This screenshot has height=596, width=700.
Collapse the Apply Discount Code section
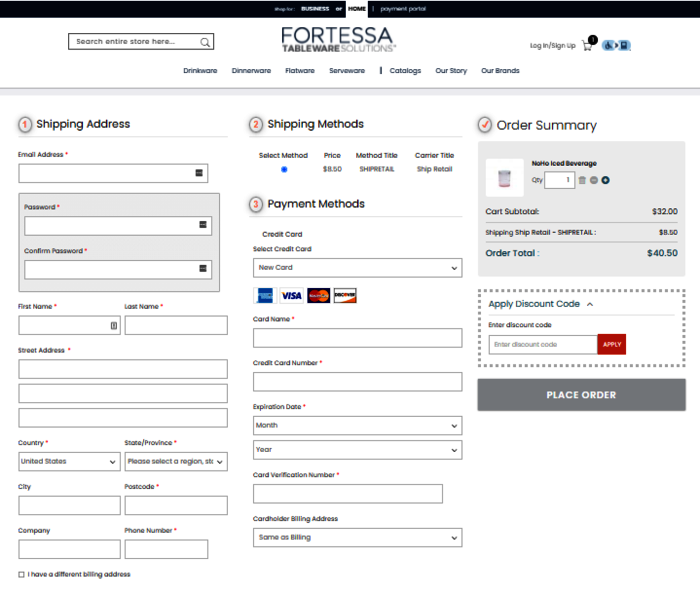pyautogui.click(x=590, y=305)
